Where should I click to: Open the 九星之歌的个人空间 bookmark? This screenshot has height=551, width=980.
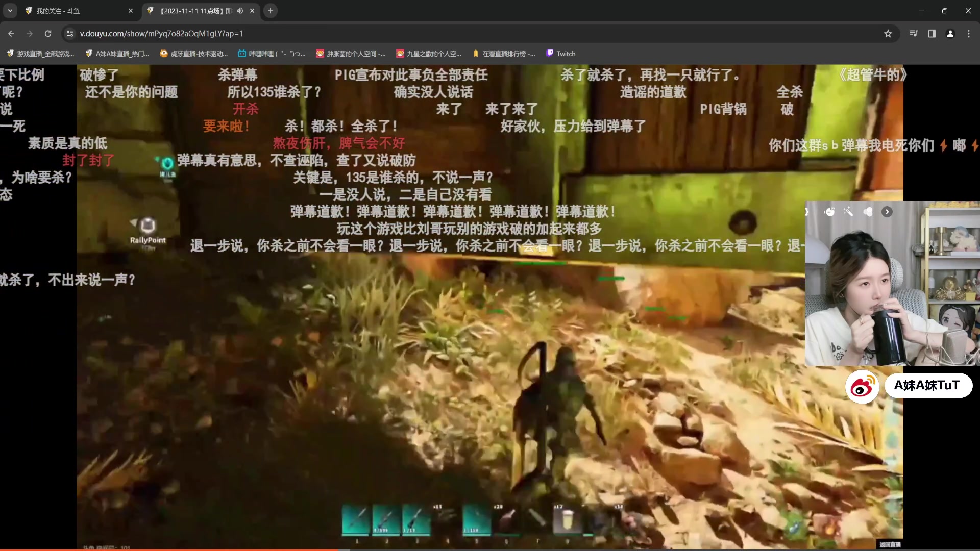coord(429,54)
